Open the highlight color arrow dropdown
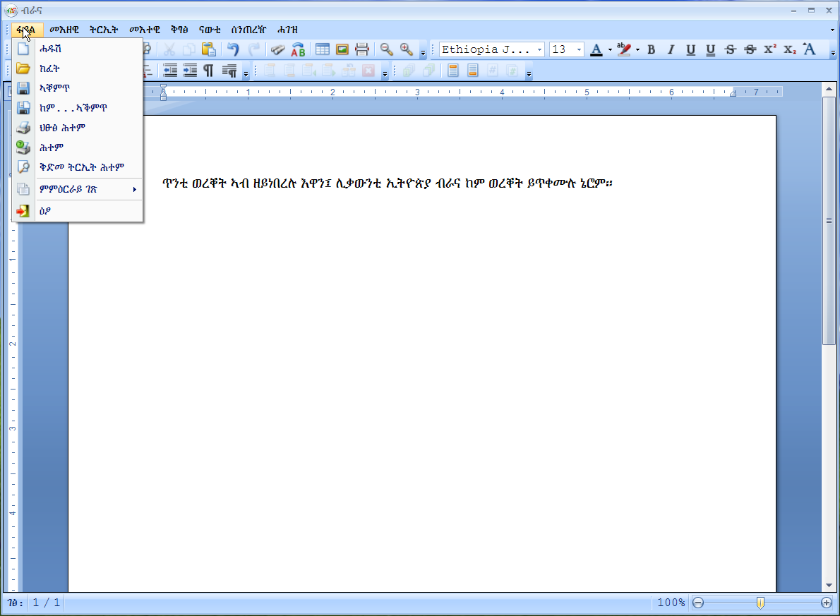840x616 pixels. tap(637, 50)
